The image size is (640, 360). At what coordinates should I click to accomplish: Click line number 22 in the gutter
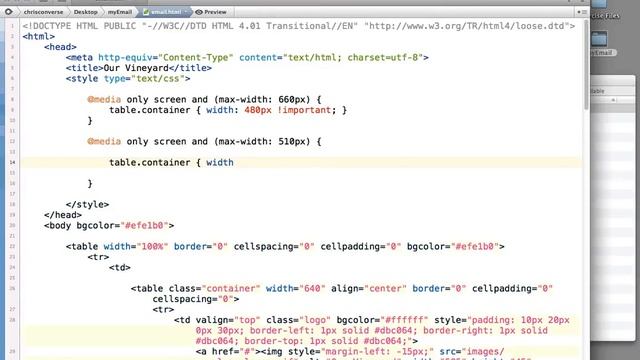12,247
